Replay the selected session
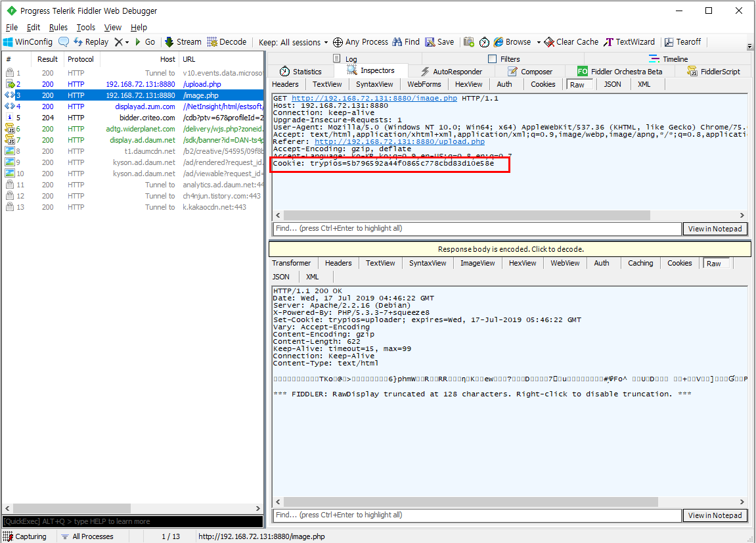This screenshot has width=756, height=543. click(x=91, y=42)
